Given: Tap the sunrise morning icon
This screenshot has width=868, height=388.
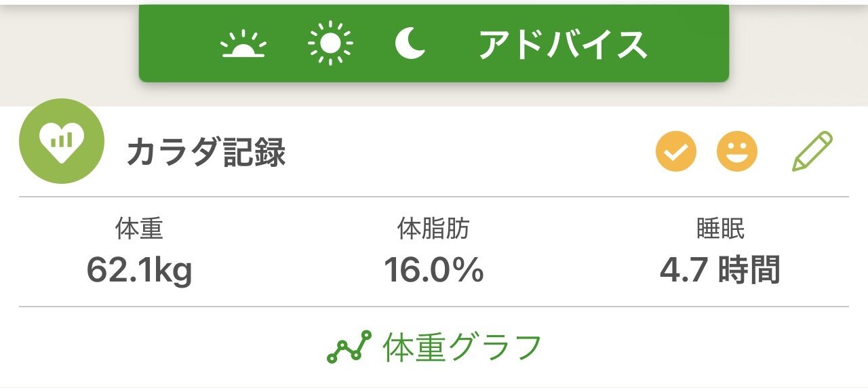Looking at the screenshot, I should (243, 45).
